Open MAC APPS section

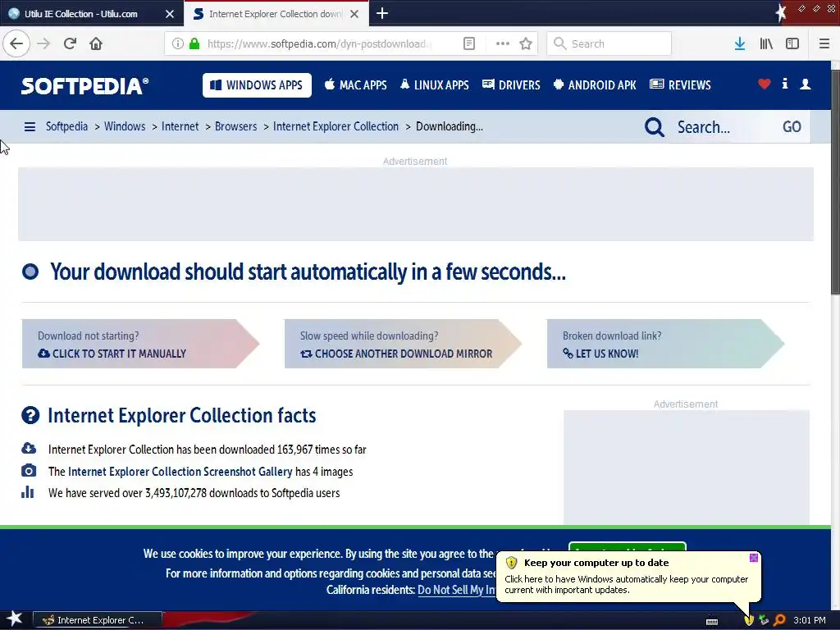point(356,84)
